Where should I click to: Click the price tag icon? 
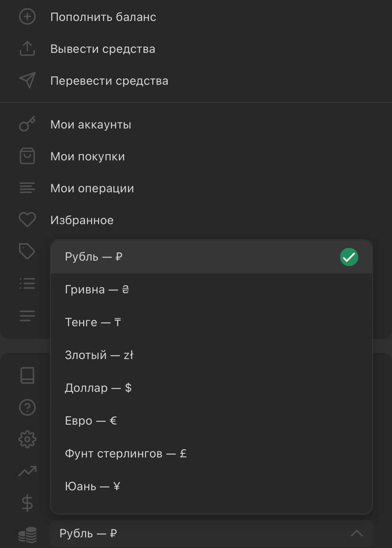coord(27,251)
